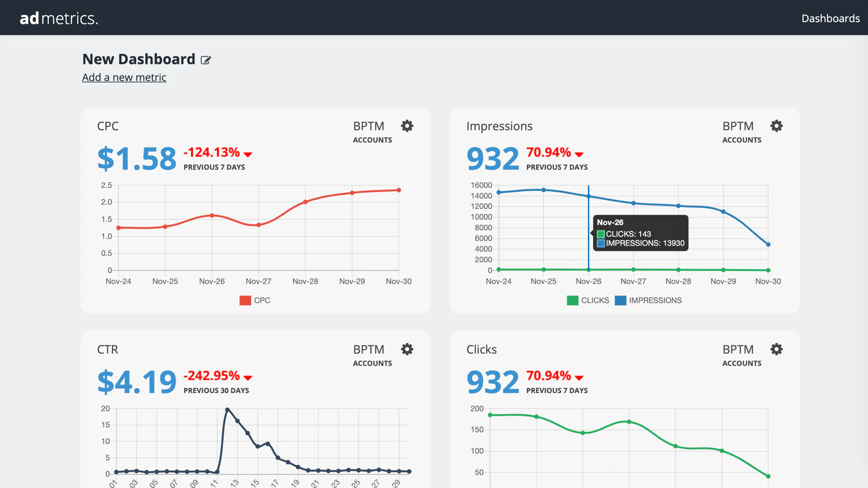Click the Nov-24 data point on CPC chart

click(x=119, y=228)
